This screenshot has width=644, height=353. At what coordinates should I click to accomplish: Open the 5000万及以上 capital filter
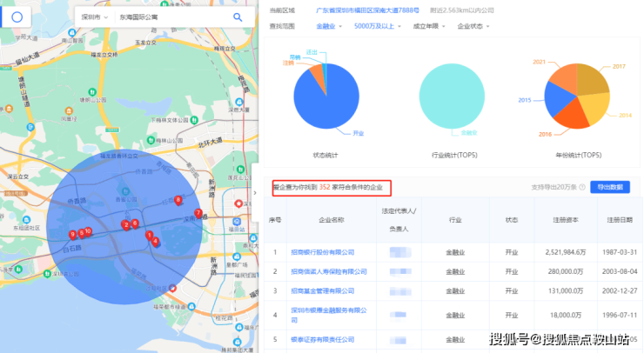pyautogui.click(x=377, y=27)
